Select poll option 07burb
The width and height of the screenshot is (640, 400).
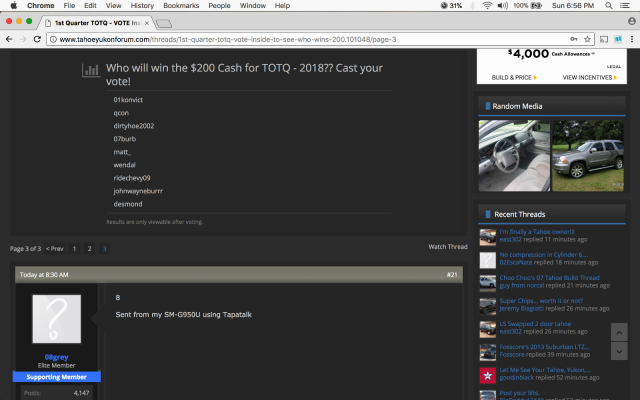[124, 139]
